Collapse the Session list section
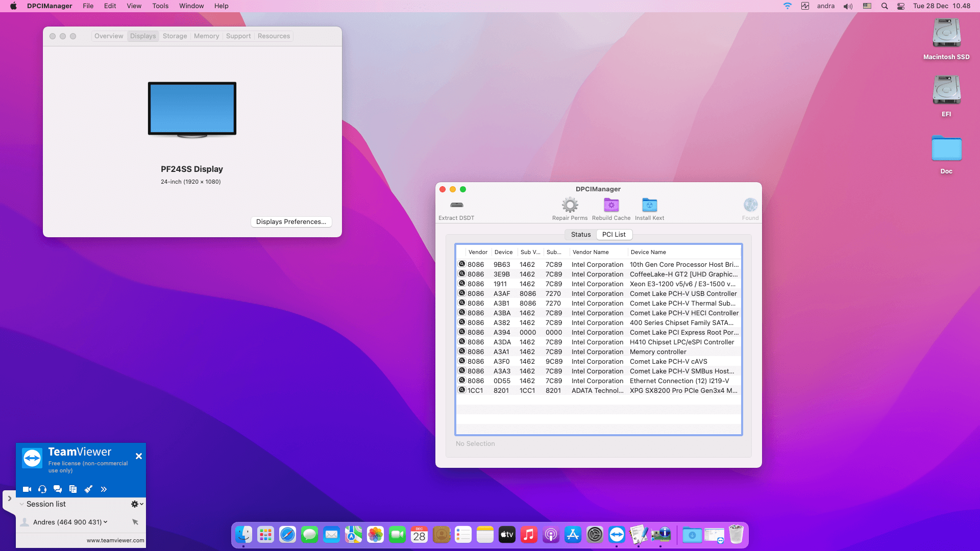Image resolution: width=980 pixels, height=551 pixels. pos(21,504)
